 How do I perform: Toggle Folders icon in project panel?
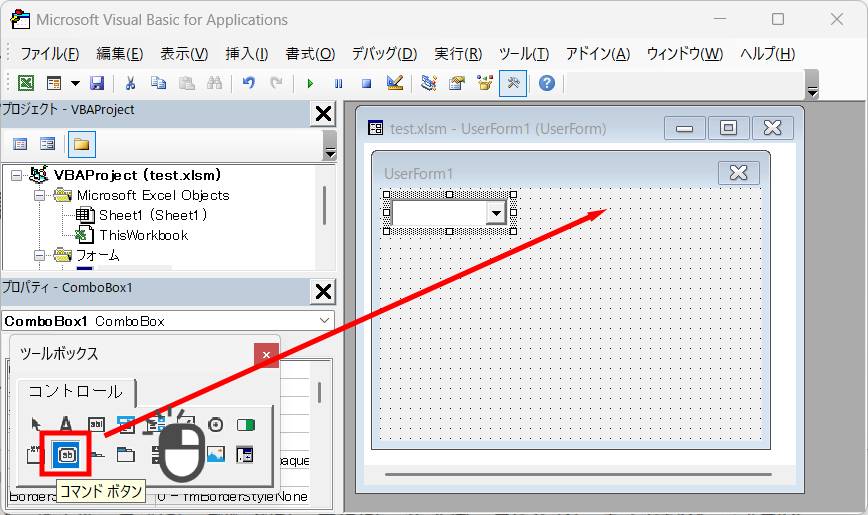81,145
